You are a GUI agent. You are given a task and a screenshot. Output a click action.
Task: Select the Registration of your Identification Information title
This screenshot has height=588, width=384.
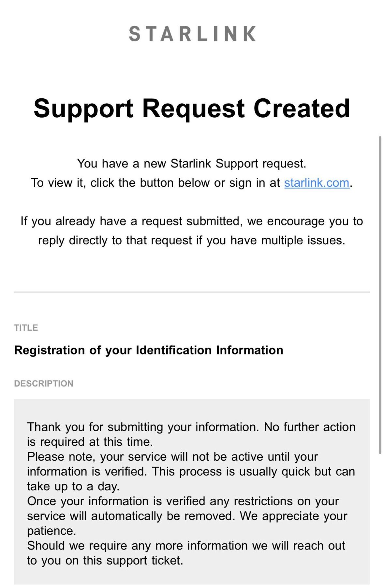tap(149, 350)
